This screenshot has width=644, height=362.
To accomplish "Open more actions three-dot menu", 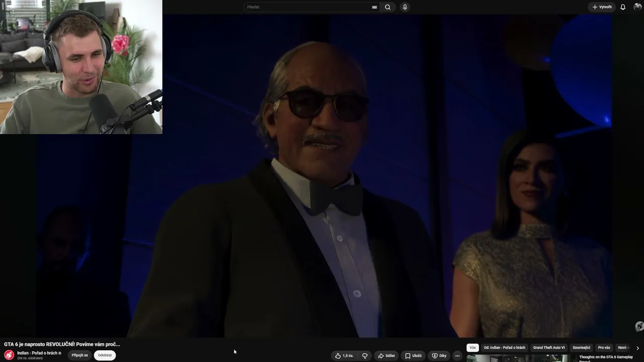I will 457,355.
